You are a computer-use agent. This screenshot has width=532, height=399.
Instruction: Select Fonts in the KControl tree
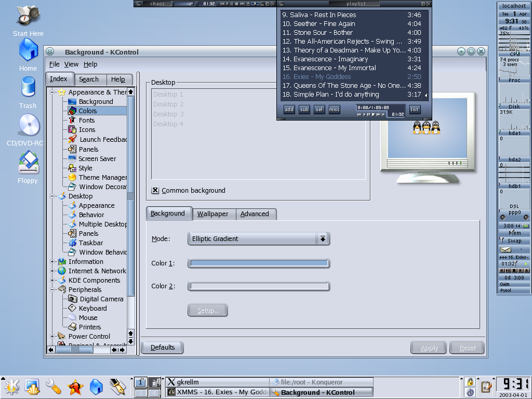pos(87,120)
